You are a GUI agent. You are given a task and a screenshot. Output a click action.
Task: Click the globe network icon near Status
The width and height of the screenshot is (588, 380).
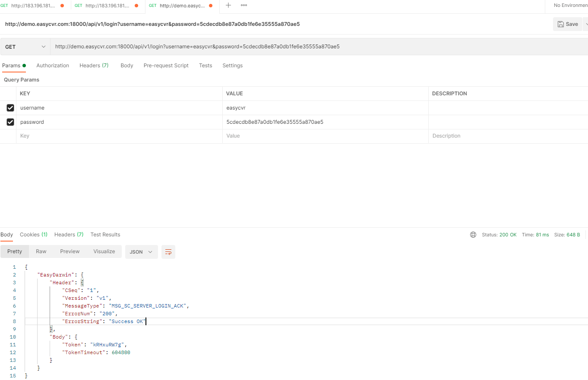[473, 235]
